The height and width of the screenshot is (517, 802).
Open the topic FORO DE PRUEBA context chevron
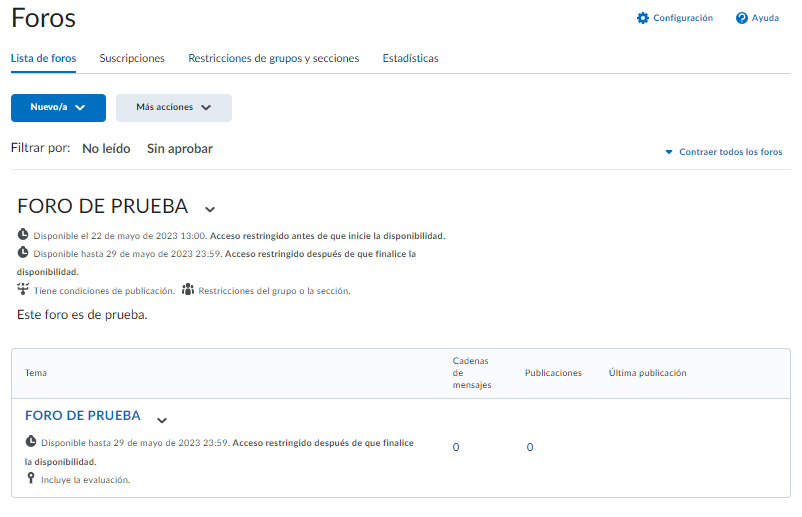tap(162, 420)
